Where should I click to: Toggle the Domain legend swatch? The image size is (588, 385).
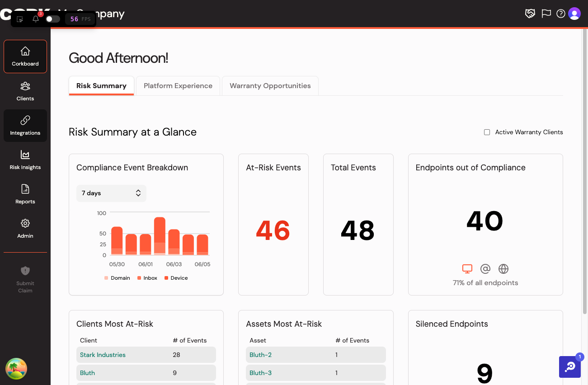point(106,278)
